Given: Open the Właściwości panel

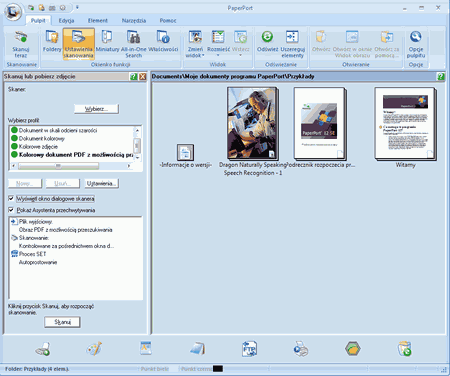Looking at the screenshot, I should tap(163, 41).
